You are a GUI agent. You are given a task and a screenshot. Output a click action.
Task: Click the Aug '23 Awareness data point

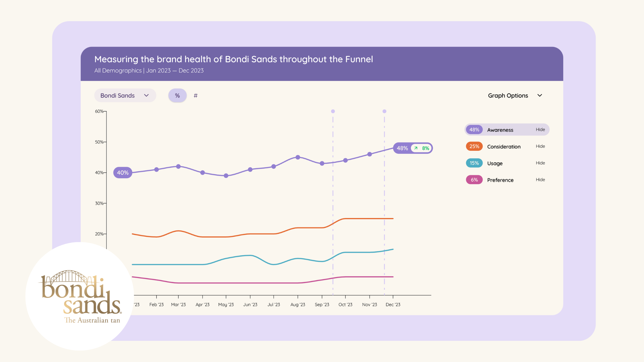tap(298, 157)
